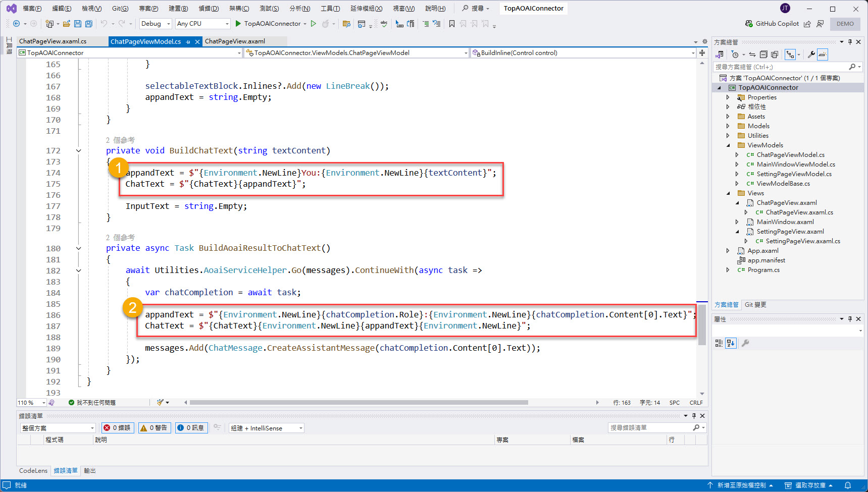This screenshot has width=868, height=492.
Task: Pin the Error List panel
Action: coord(694,416)
